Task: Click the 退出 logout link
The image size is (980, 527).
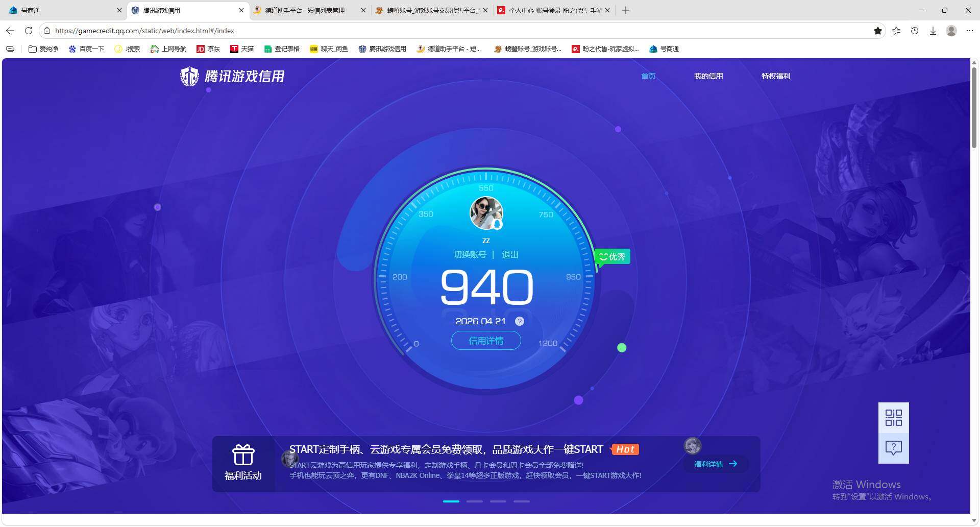Action: 510,254
